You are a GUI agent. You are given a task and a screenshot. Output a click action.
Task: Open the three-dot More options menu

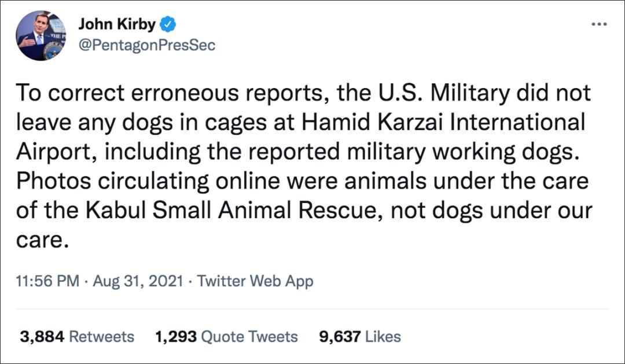[x=598, y=25]
